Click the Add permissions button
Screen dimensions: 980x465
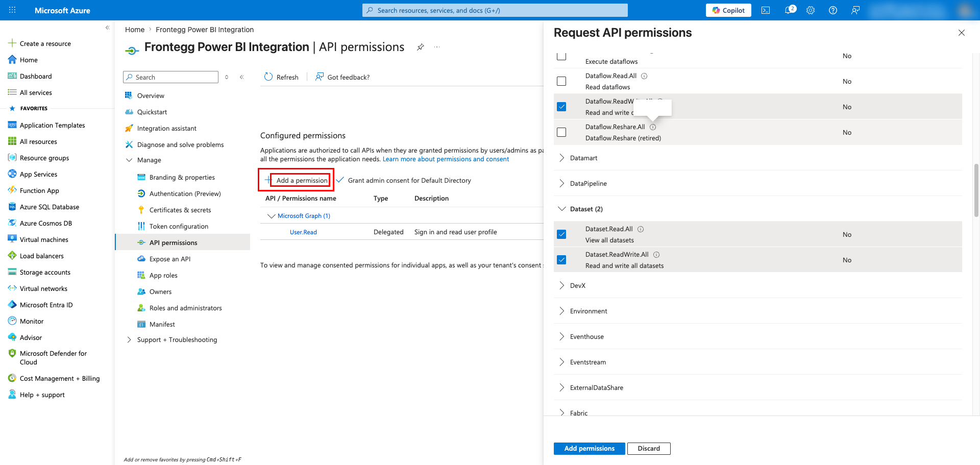pyautogui.click(x=589, y=448)
